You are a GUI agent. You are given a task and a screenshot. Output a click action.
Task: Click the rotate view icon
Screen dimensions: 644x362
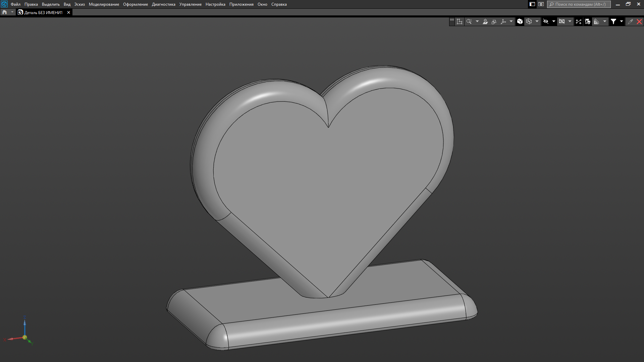pyautogui.click(x=494, y=21)
